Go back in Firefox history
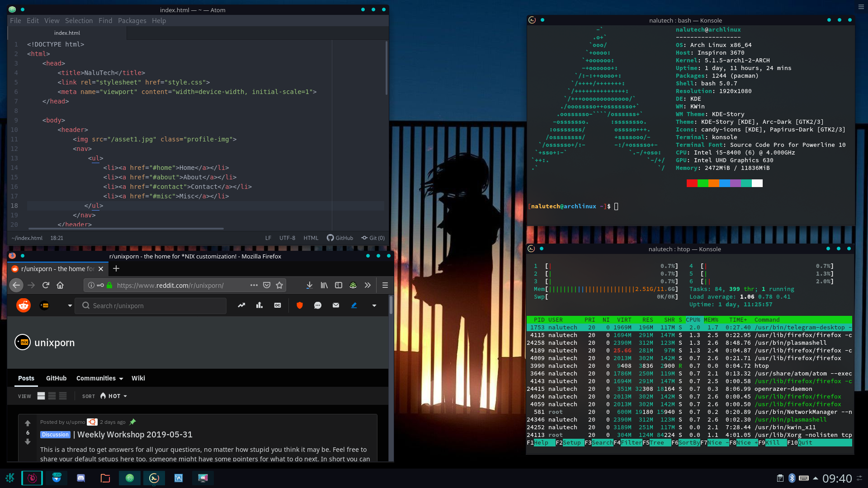 click(x=16, y=285)
